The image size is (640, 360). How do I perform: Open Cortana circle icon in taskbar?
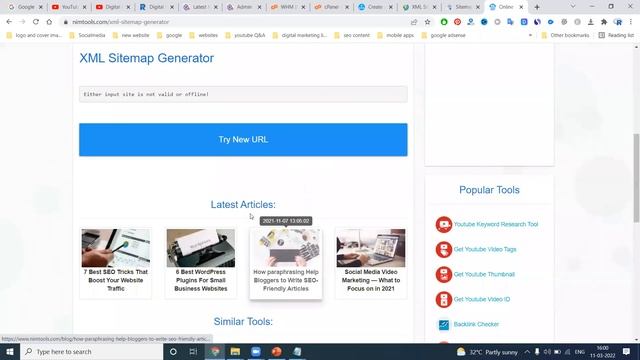173,351
